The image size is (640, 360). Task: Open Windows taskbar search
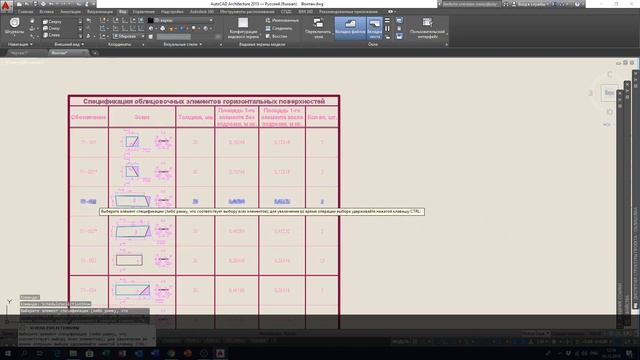(x=24, y=353)
